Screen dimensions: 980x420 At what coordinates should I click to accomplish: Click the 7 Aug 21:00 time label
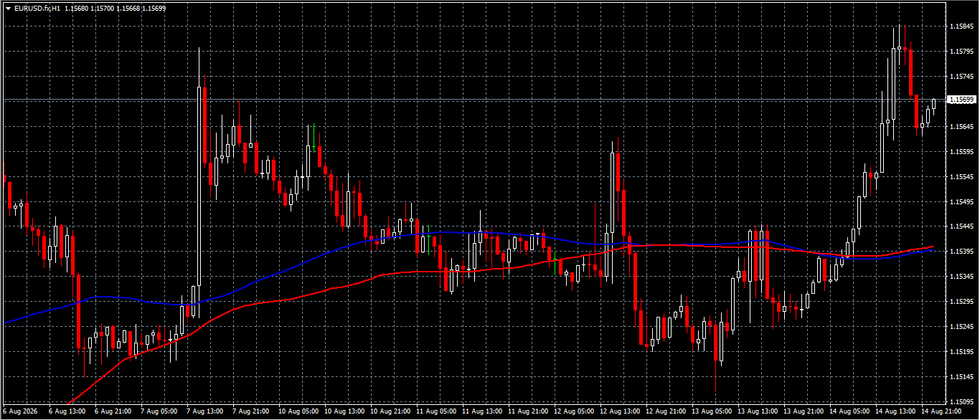250,412
